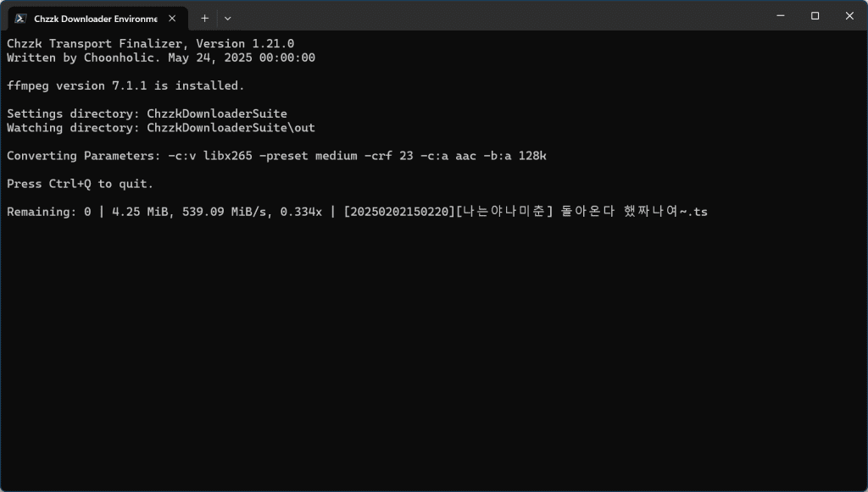Screen dimensions: 868x492
Task: Click the Chzzk Transport Finalizer version line
Action: pyautogui.click(x=151, y=44)
